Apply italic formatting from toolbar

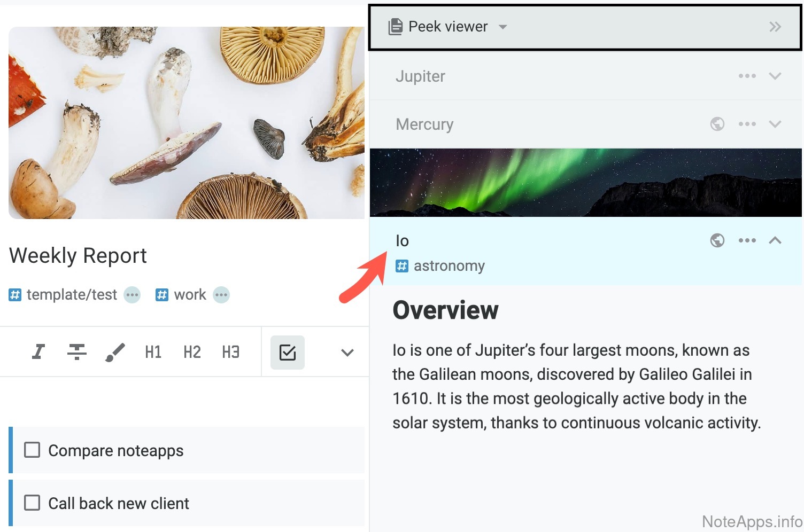[38, 352]
